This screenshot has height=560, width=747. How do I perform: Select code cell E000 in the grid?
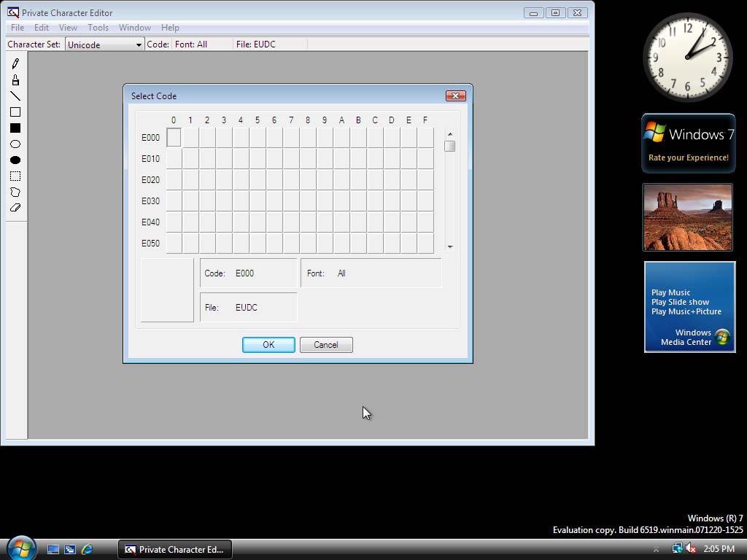pyautogui.click(x=174, y=138)
